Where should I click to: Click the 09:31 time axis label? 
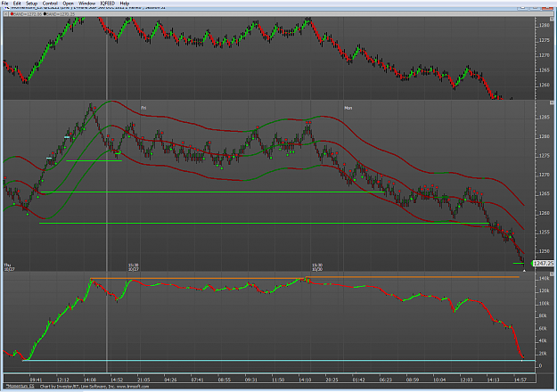(251, 380)
